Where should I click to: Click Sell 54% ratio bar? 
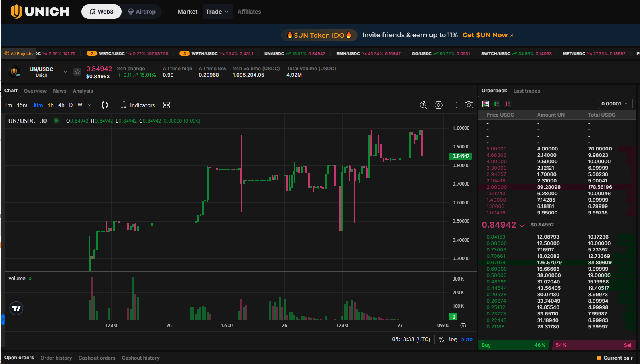coord(594,345)
